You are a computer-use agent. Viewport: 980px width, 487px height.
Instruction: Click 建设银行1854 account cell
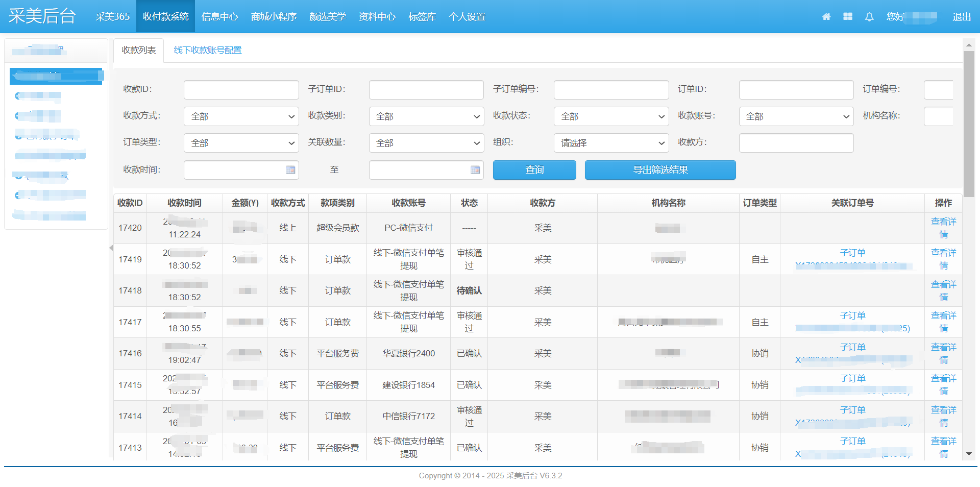(x=408, y=385)
